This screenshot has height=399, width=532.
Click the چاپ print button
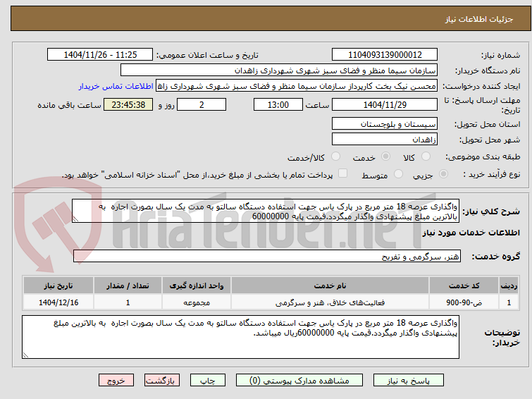coord(208,381)
